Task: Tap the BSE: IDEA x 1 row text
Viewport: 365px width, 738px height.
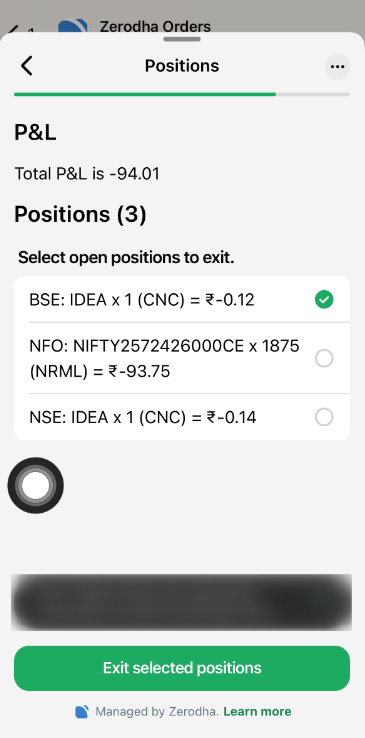Action: (142, 300)
